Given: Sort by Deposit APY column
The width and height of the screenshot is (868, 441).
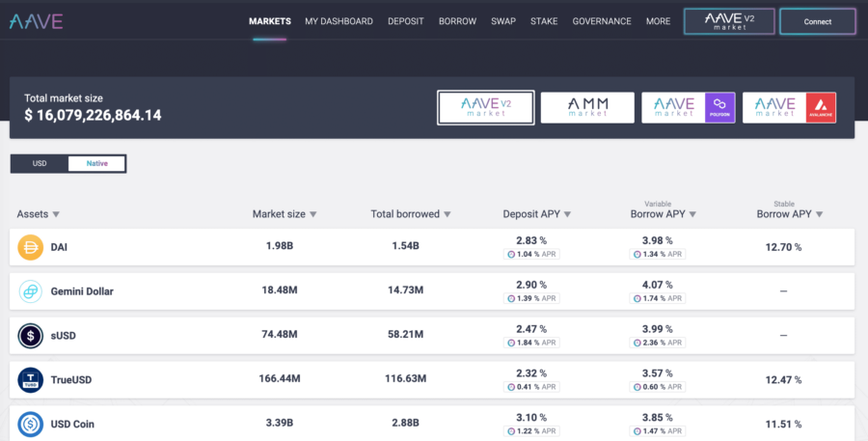Looking at the screenshot, I should (537, 214).
